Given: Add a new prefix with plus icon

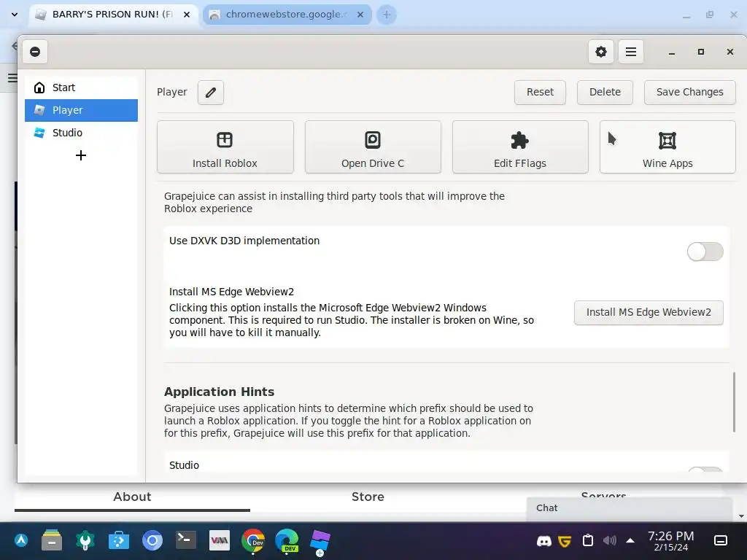Looking at the screenshot, I should click(x=81, y=155).
